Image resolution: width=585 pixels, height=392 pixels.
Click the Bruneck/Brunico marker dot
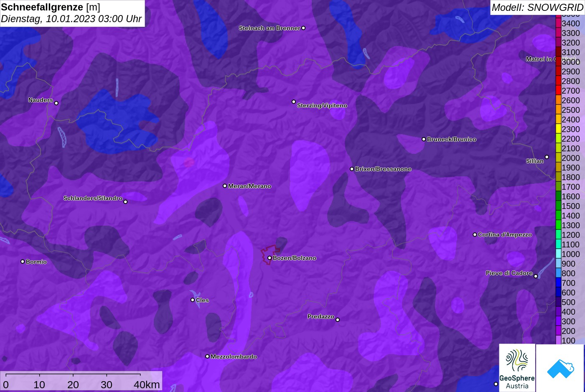pos(424,139)
